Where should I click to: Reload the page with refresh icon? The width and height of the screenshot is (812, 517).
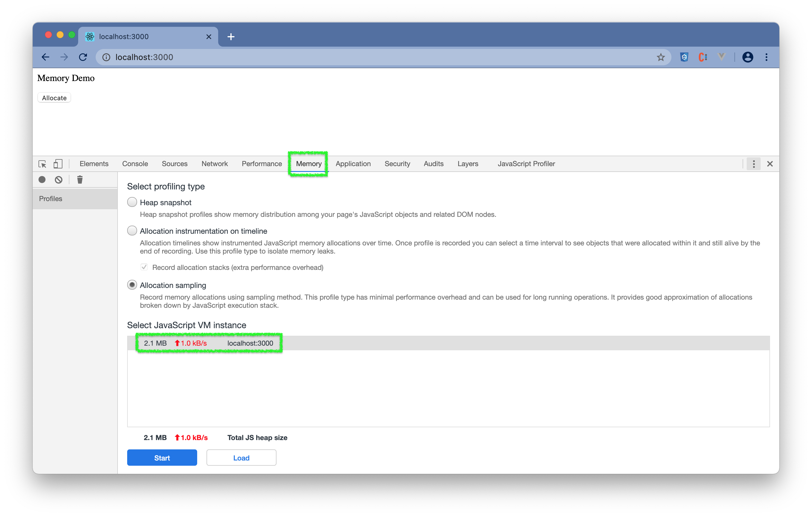click(83, 57)
